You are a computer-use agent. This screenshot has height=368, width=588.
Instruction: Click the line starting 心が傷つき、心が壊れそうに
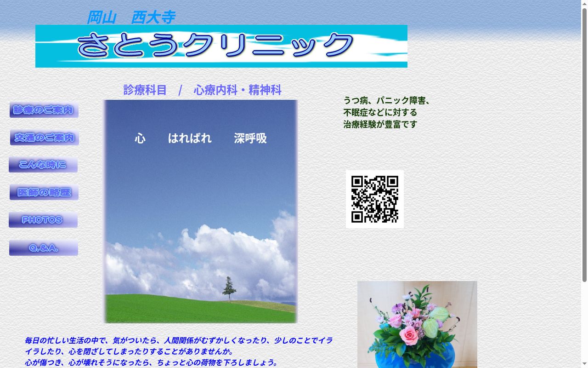pos(152,362)
